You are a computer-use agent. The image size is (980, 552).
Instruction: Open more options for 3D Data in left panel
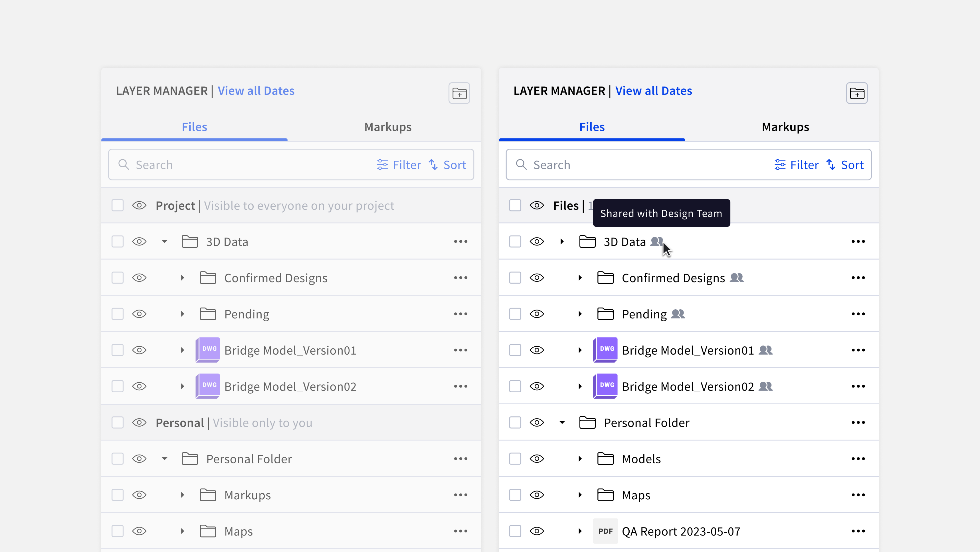pos(460,241)
